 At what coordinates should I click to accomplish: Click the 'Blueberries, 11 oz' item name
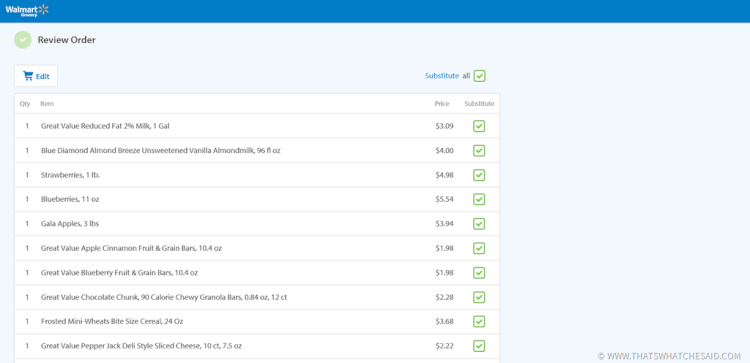point(70,199)
